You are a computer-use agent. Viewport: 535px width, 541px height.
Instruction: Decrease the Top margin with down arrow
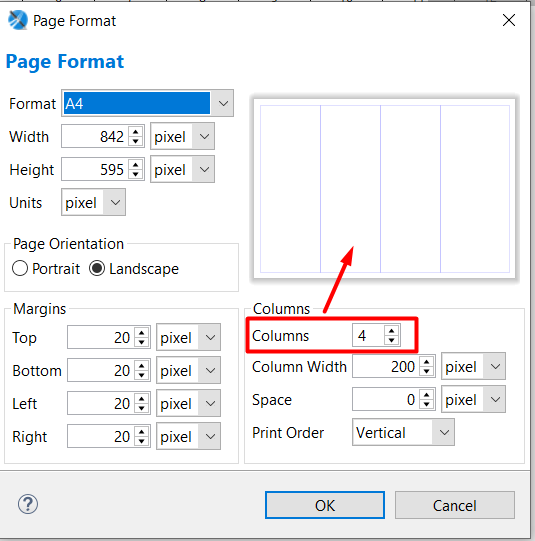point(141,342)
